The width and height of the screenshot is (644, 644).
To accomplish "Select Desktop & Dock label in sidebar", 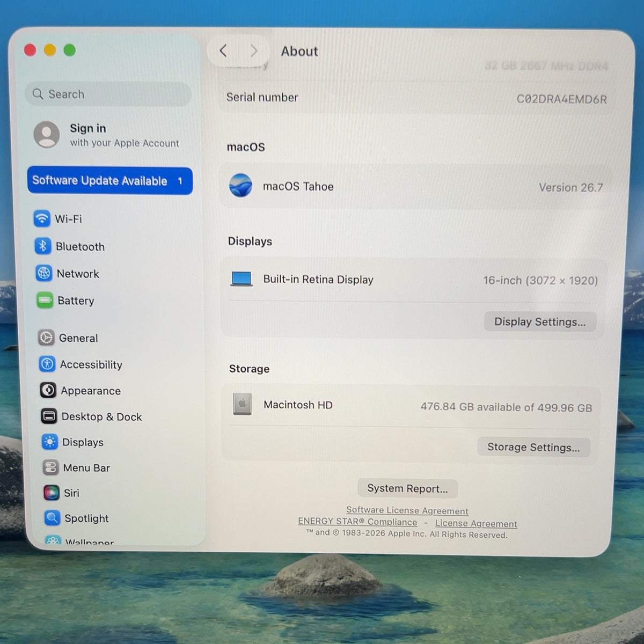I will [x=101, y=416].
